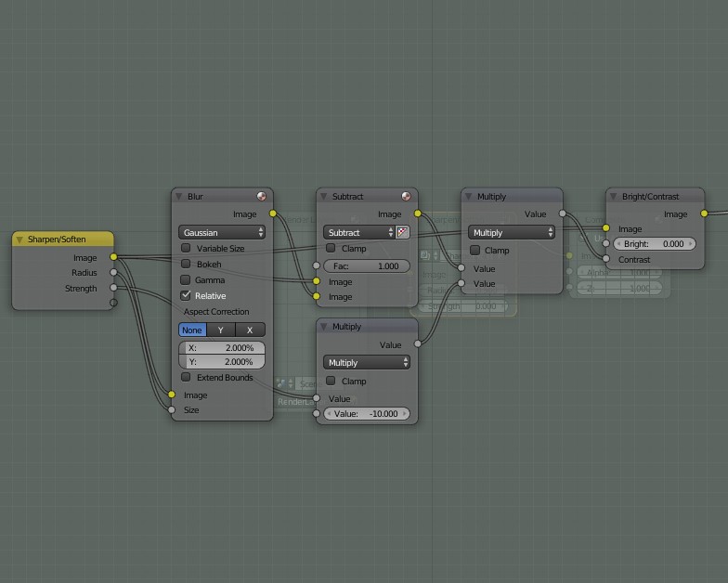This screenshot has height=583, width=728.
Task: Click the Value -10.000 field
Action: tap(366, 414)
